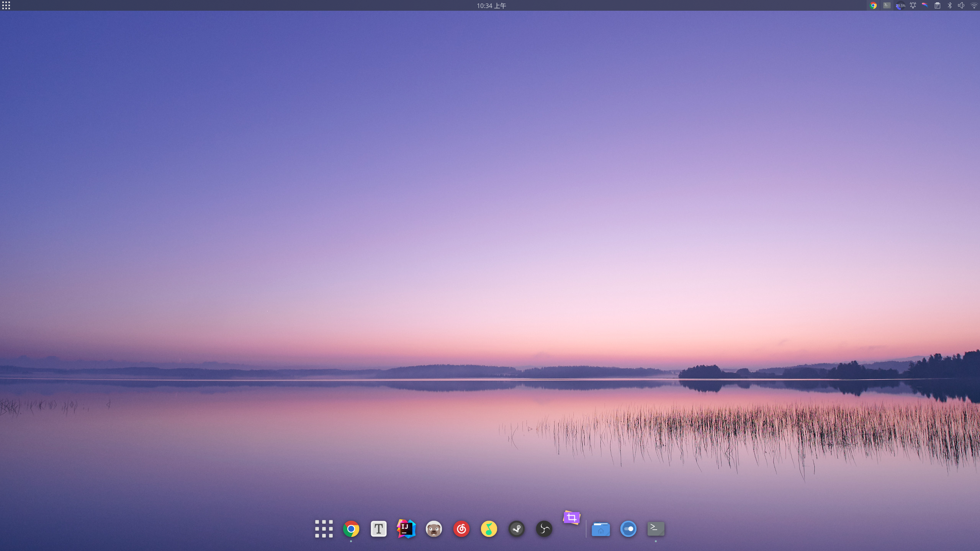Open the otter mascot app in dock
The image size is (980, 551).
434,529
